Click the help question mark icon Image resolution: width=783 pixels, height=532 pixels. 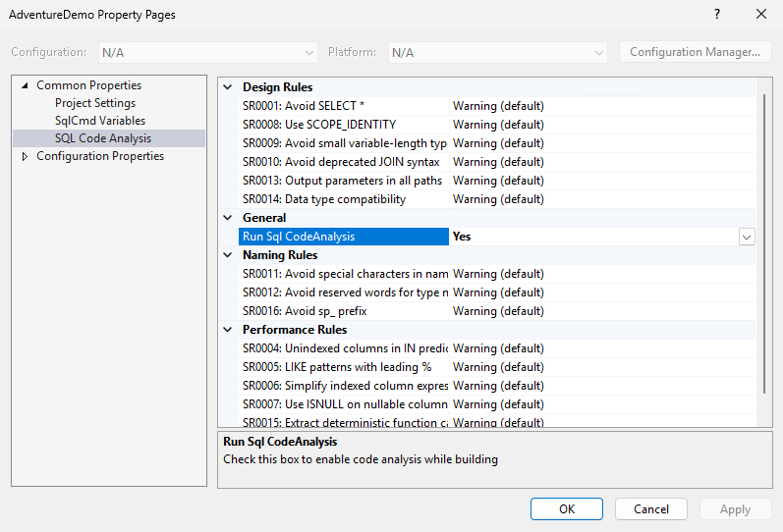point(717,15)
